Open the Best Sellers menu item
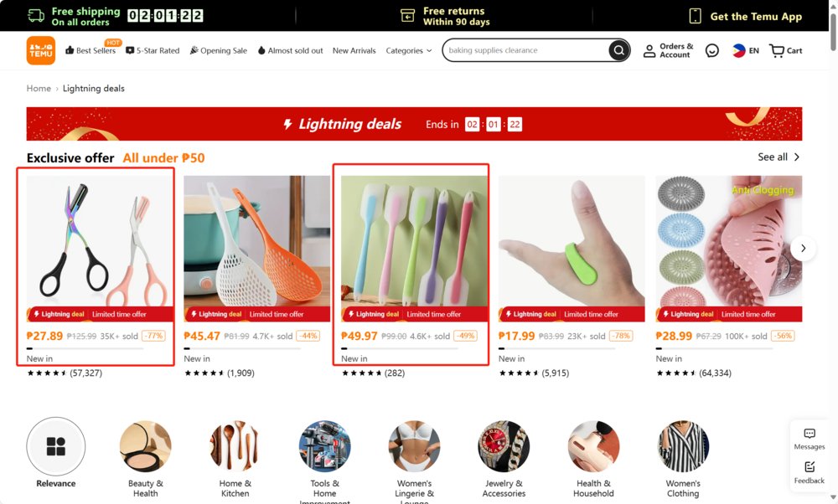The width and height of the screenshot is (838, 504). [91, 51]
